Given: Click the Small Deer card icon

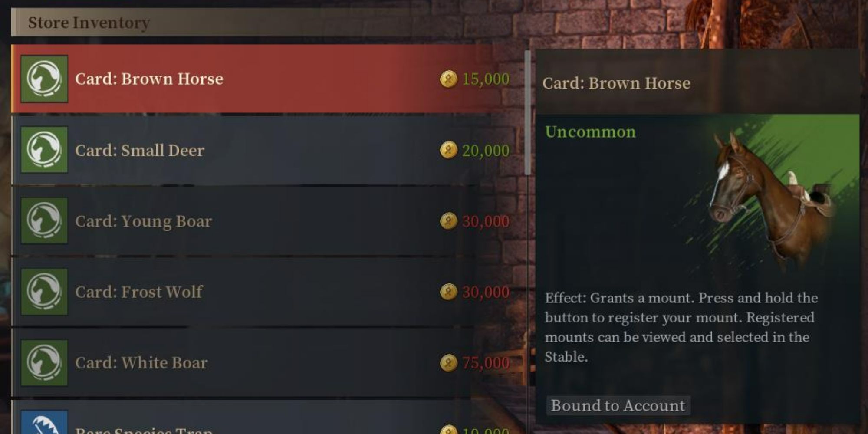Looking at the screenshot, I should pyautogui.click(x=43, y=151).
